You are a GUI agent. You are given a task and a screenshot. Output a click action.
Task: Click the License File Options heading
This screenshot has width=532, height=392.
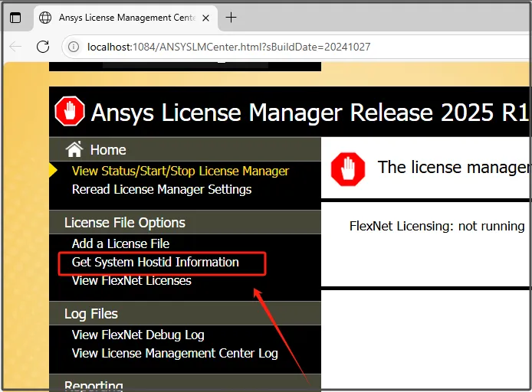(125, 223)
